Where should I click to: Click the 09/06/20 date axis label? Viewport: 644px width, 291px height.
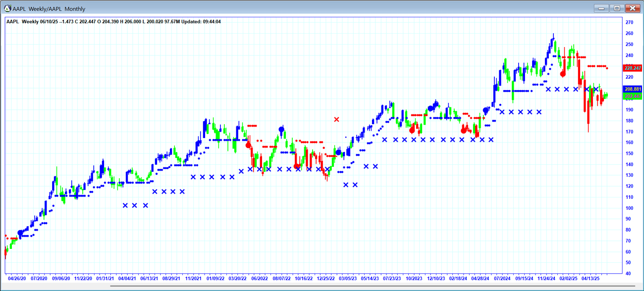[61, 279]
